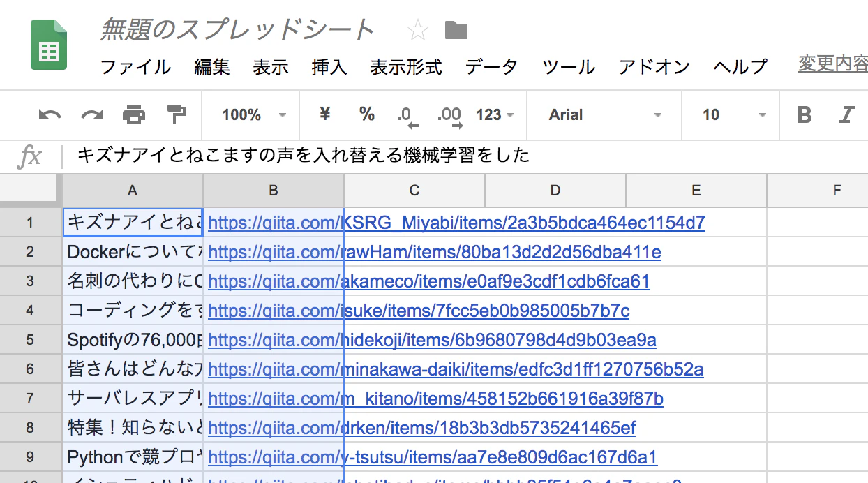Open the アドオン menu
Image resolution: width=868 pixels, height=483 pixels.
(x=654, y=67)
